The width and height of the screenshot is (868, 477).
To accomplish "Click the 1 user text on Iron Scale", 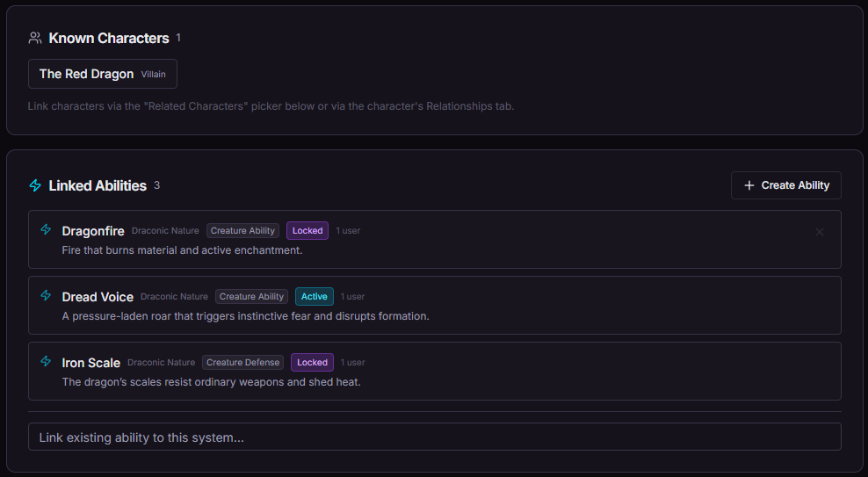I will tap(352, 363).
